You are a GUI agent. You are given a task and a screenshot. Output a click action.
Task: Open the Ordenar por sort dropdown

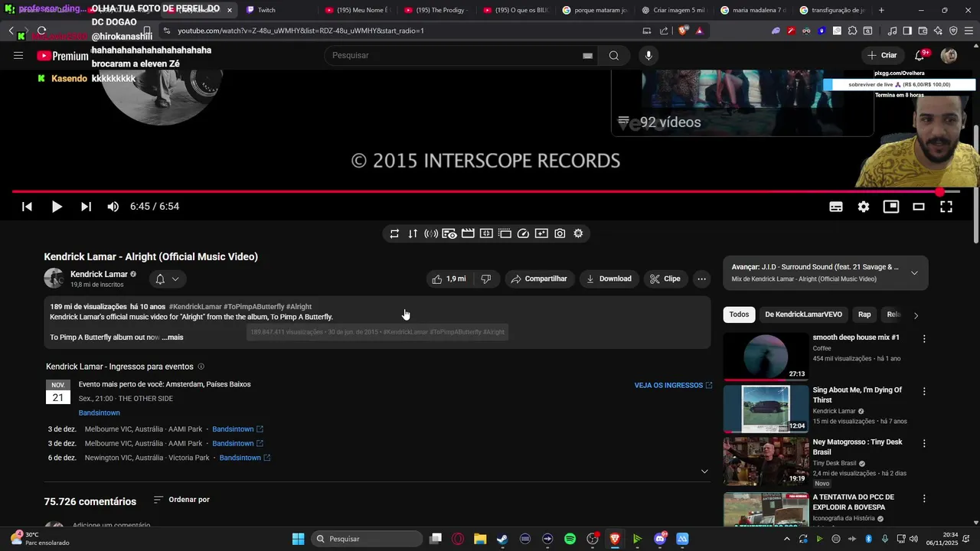pyautogui.click(x=181, y=500)
